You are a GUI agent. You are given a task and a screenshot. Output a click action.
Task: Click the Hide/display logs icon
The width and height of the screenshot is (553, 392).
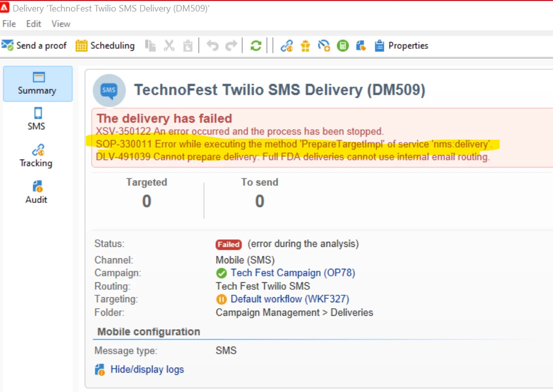pos(100,370)
